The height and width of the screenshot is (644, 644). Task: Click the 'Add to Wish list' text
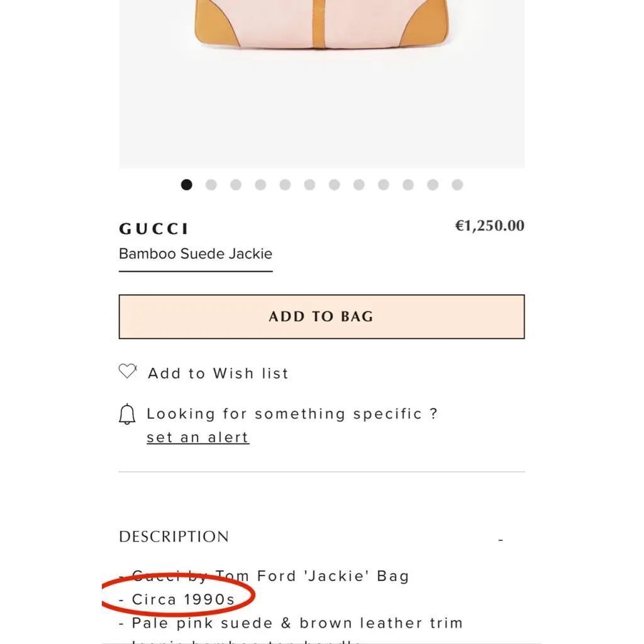(218, 374)
